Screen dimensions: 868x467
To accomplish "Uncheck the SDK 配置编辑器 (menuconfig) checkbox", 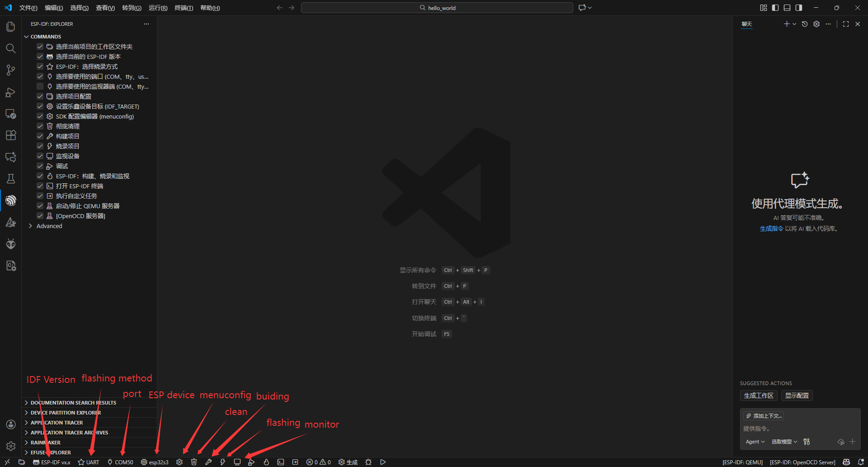I will 40,116.
